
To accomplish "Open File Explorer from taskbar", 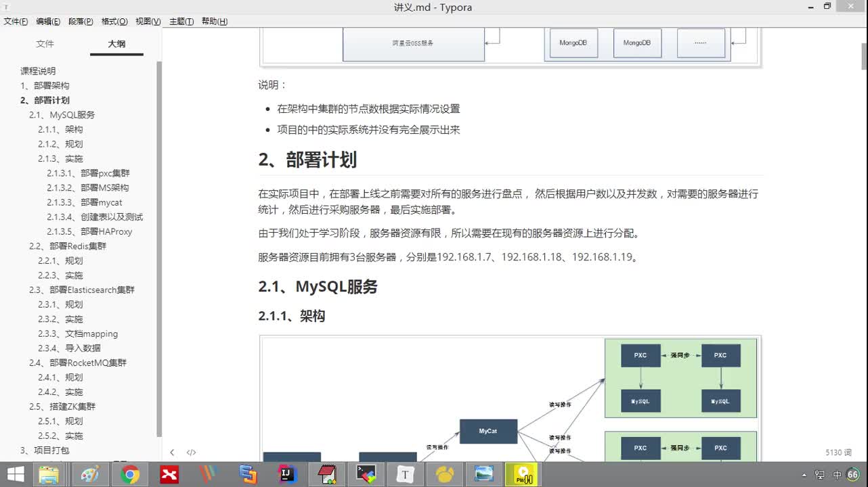I will [x=48, y=475].
